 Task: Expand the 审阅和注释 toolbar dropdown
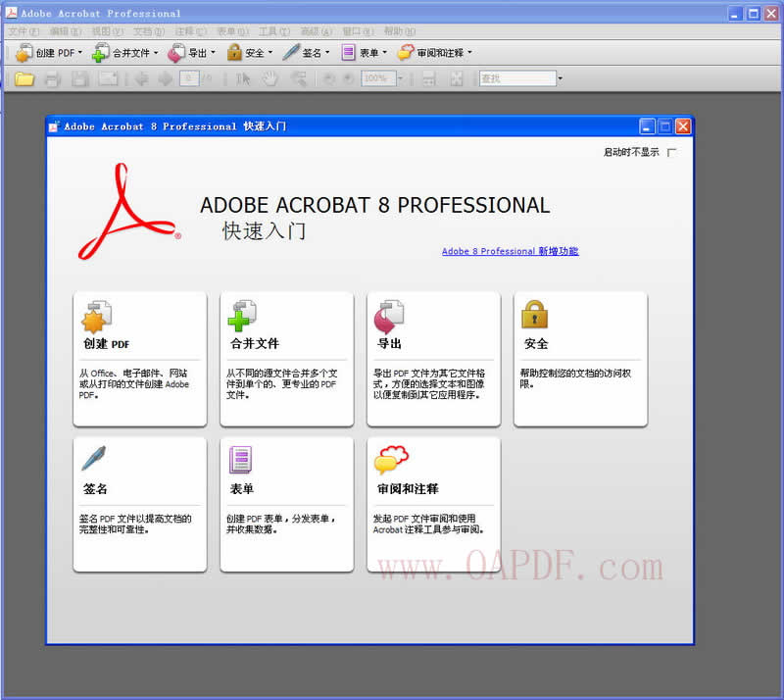pos(469,52)
